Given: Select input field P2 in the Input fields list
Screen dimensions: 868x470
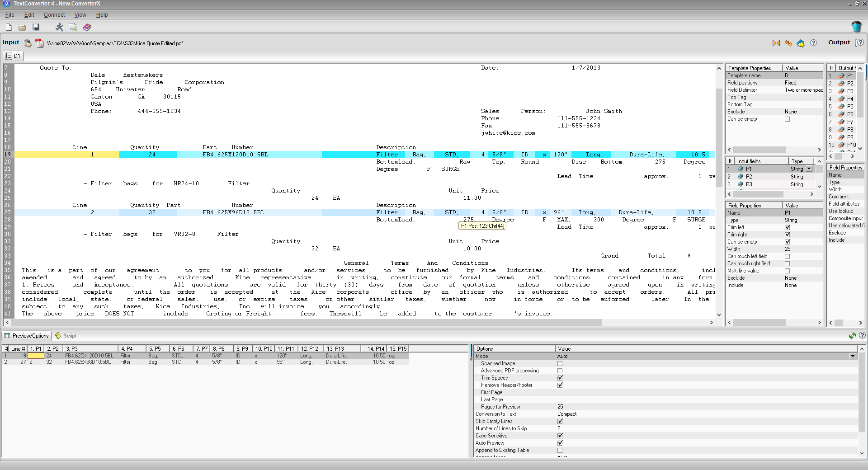Looking at the screenshot, I should tap(770, 177).
